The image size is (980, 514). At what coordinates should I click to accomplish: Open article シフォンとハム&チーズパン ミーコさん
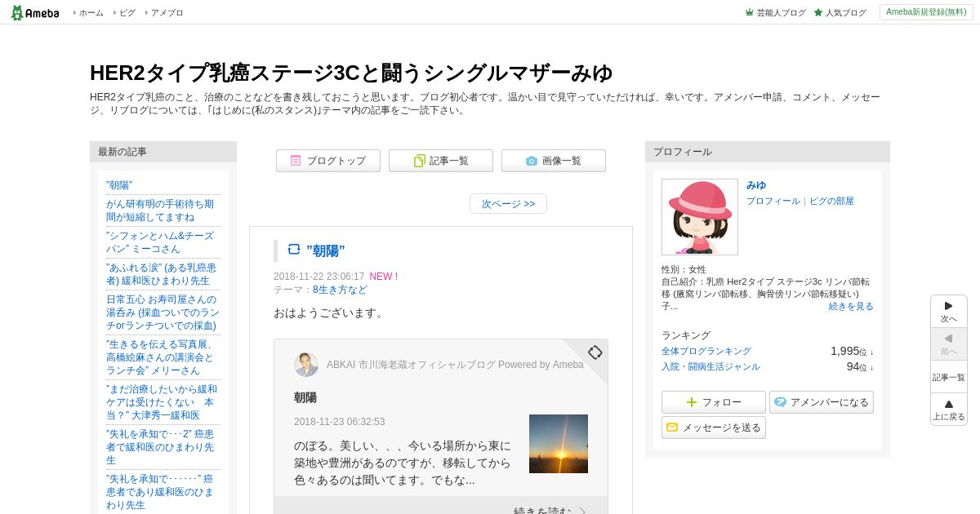pos(160,242)
